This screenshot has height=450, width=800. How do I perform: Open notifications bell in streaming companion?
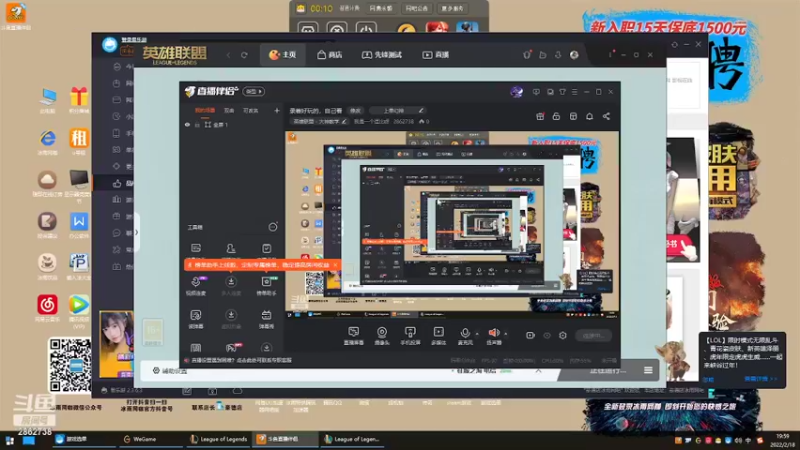tap(589, 116)
